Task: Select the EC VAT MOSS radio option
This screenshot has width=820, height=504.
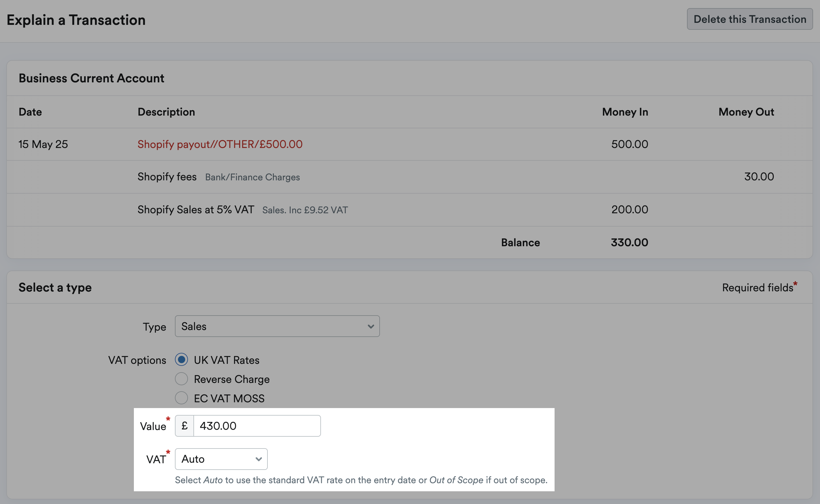Action: tap(181, 398)
